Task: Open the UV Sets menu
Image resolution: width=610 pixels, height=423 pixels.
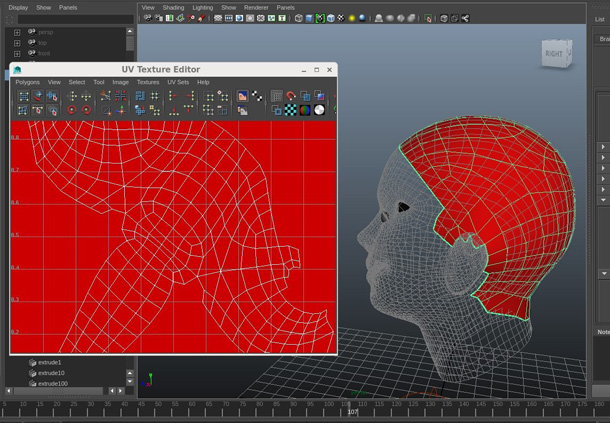Action: click(178, 82)
